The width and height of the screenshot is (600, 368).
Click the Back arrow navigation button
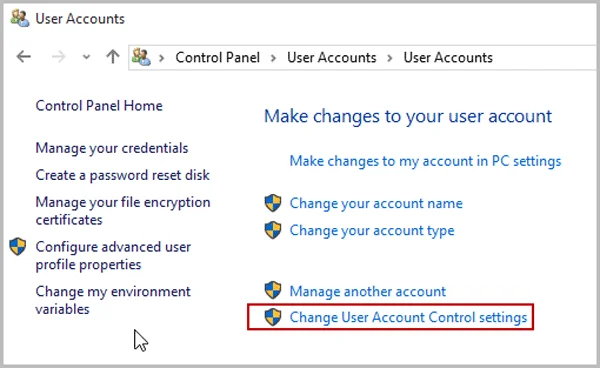[24, 57]
